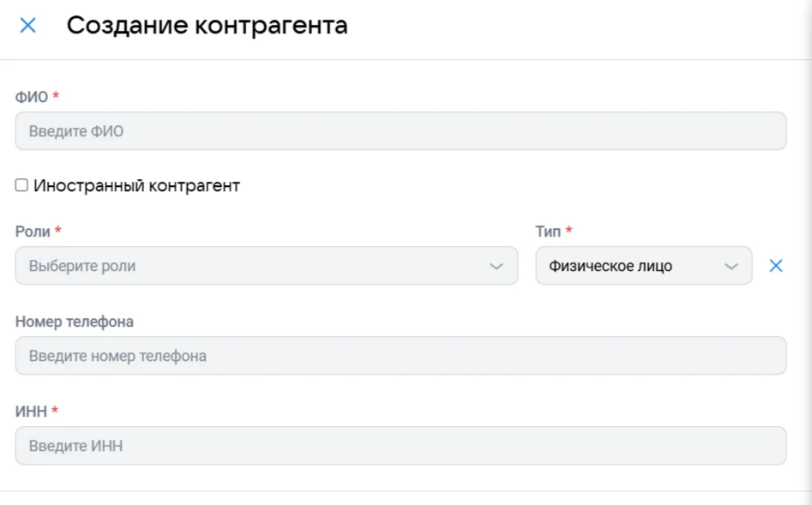812x505 pixels.
Task: Click the red asterisk next to Роли
Action: pyautogui.click(x=57, y=231)
